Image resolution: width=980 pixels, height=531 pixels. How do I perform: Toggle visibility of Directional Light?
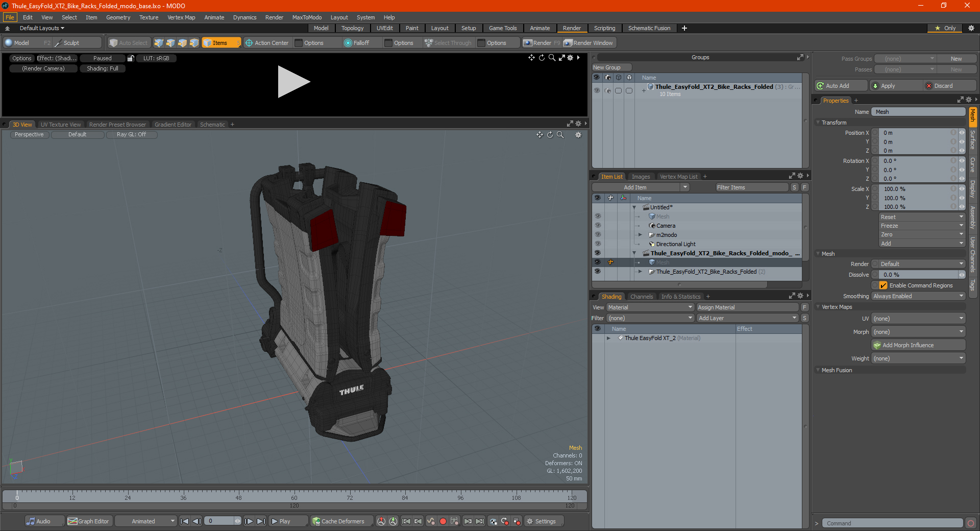(x=597, y=244)
